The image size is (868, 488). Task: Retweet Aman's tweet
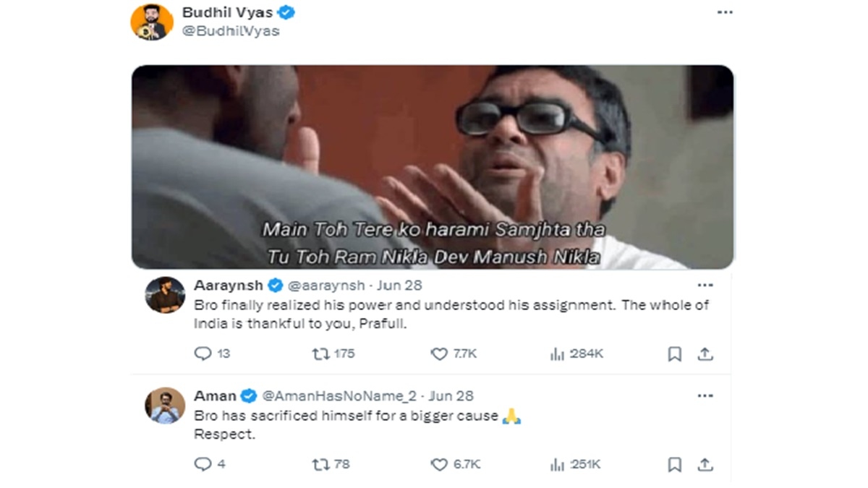tap(320, 464)
